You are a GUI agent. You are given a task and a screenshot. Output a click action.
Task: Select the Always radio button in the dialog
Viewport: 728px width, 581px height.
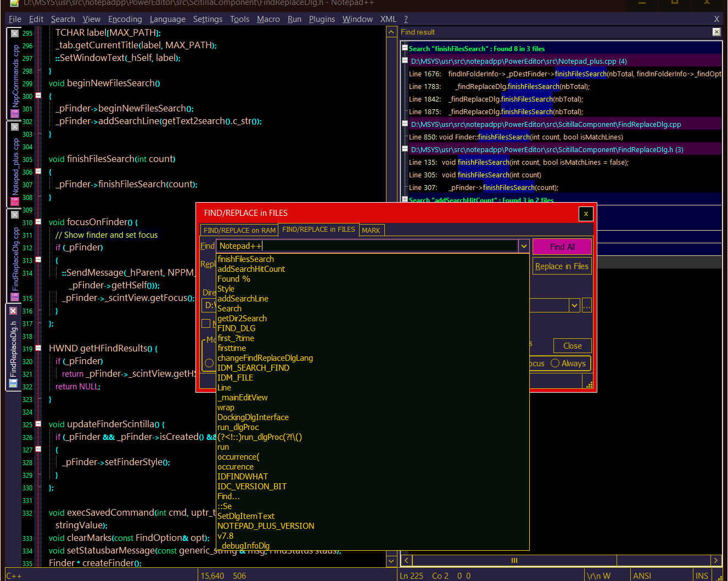[555, 363]
